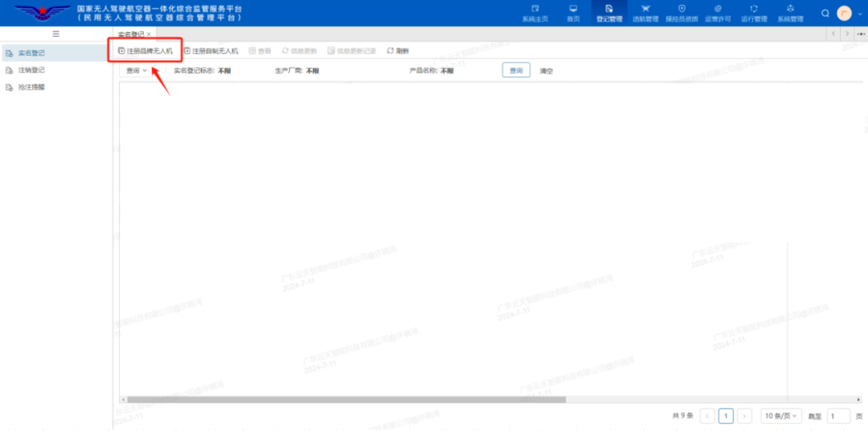
Task: Select 注销登记 in the sidebar
Action: click(x=31, y=70)
